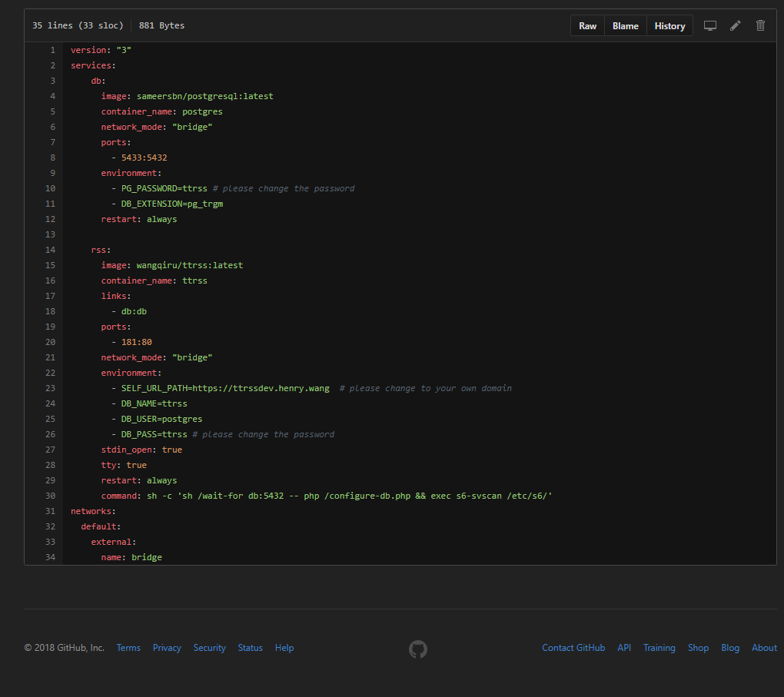Click 'container_name: ttrss' line
This screenshot has width=784, height=697.
click(x=154, y=280)
